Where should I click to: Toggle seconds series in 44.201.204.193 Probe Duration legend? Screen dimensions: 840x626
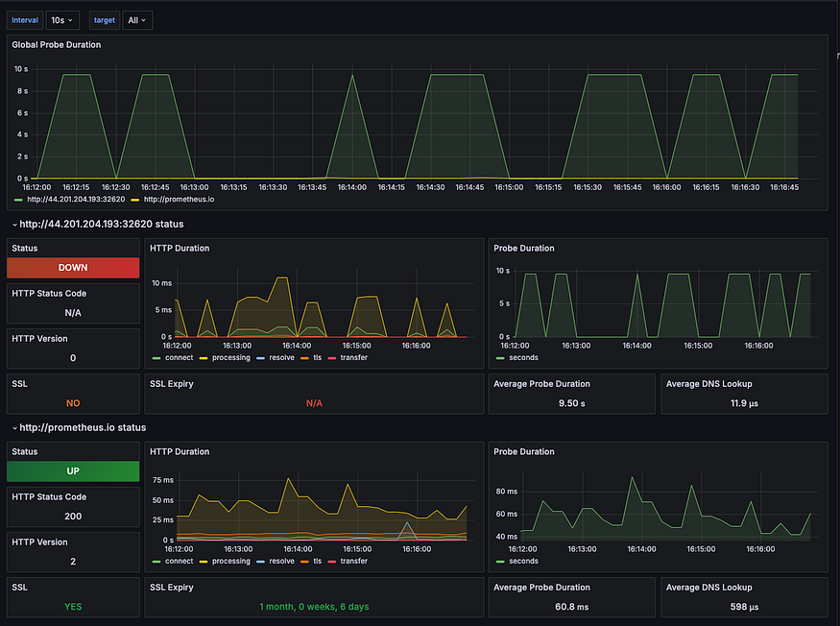tap(523, 357)
